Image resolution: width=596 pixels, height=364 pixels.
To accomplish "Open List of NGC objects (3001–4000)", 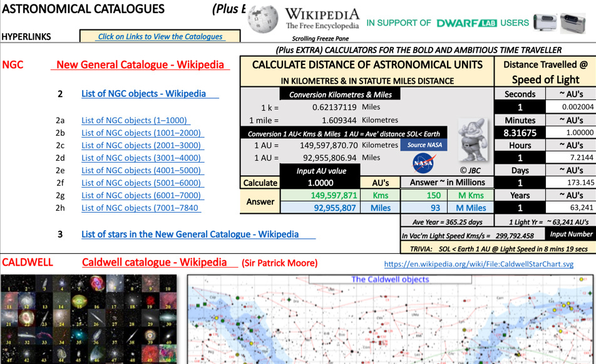I will (142, 158).
